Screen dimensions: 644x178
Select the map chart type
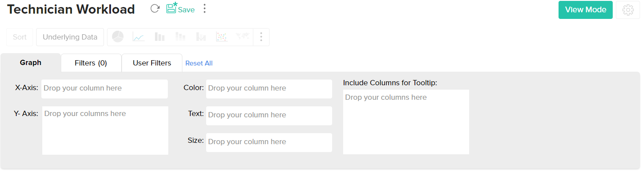click(x=242, y=37)
